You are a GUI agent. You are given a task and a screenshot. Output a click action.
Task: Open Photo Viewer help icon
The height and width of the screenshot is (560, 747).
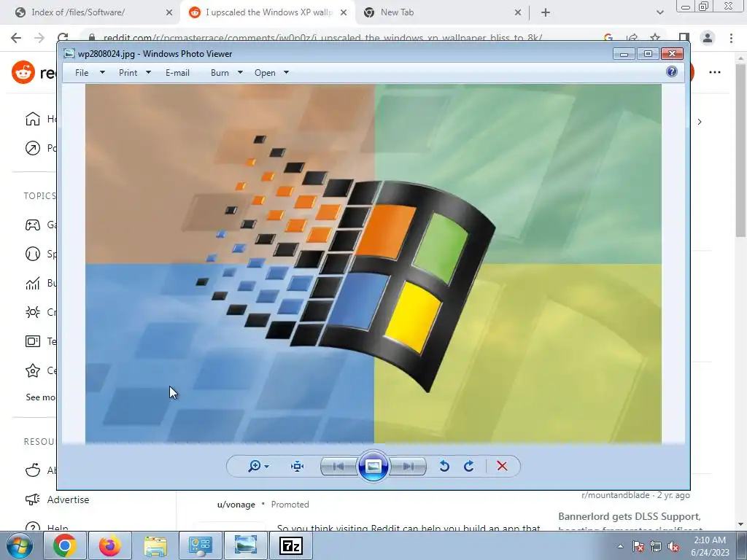[672, 72]
